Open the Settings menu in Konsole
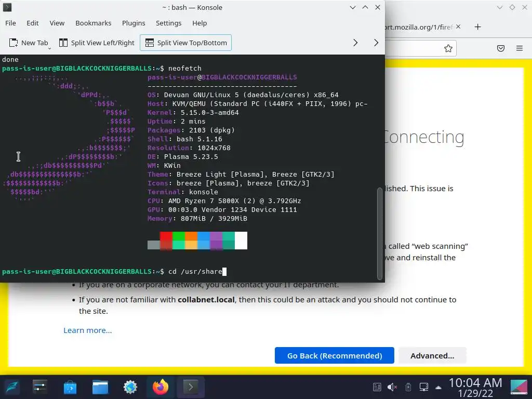The height and width of the screenshot is (399, 532). point(169,23)
